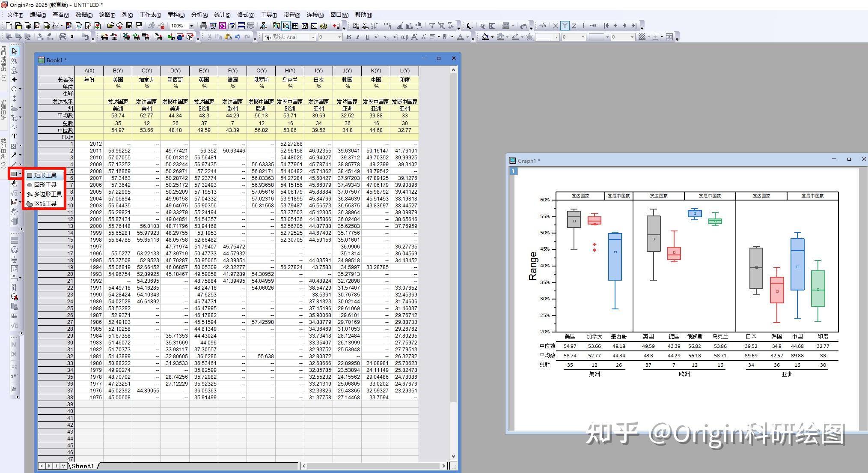
Task: Select column header B(Y) in Book1
Action: (118, 71)
